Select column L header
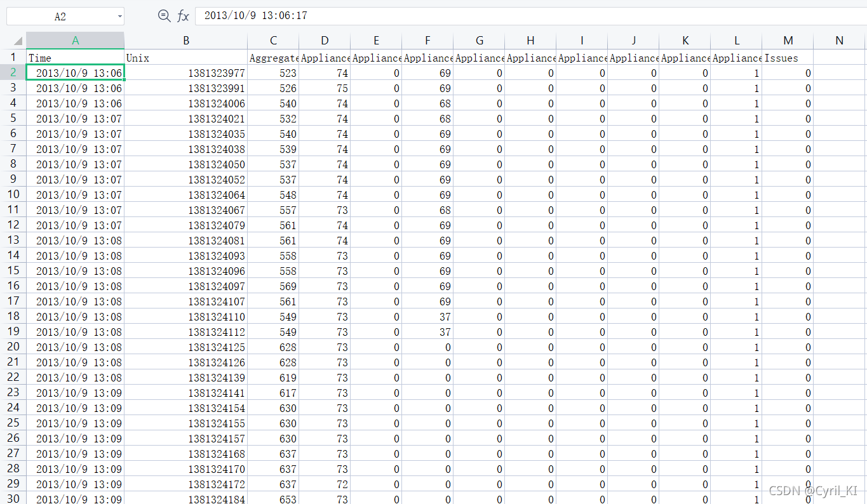The height and width of the screenshot is (504, 867). click(736, 41)
